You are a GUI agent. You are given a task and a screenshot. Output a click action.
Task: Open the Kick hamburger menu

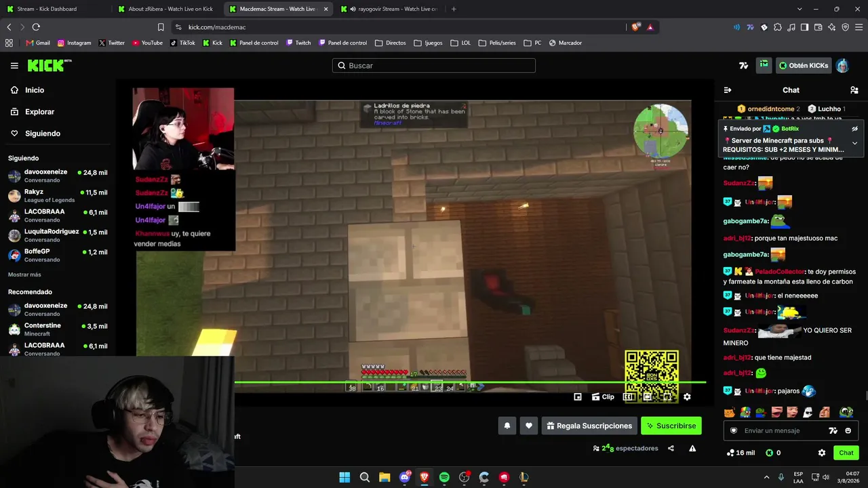coord(14,66)
